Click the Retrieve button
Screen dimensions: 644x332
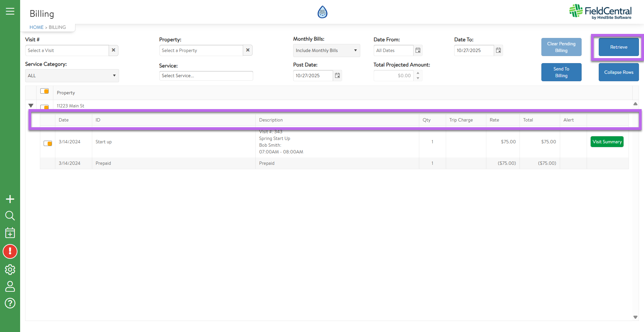click(619, 47)
